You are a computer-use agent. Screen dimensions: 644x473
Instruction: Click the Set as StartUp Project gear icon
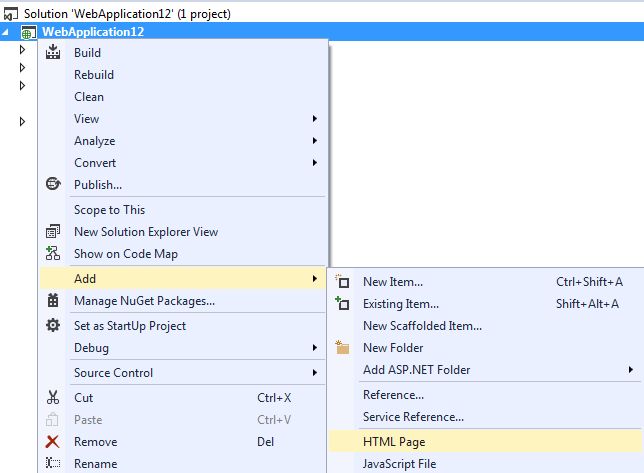click(53, 325)
